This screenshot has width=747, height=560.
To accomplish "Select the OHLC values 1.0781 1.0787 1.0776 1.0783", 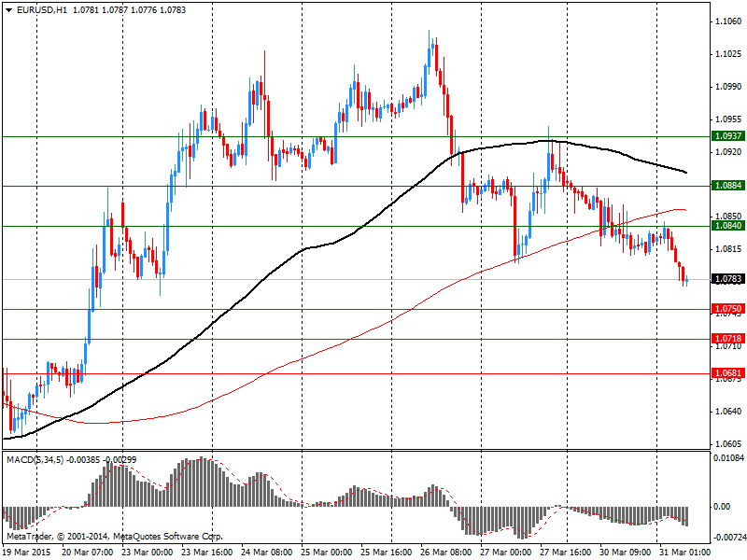I will click(129, 10).
